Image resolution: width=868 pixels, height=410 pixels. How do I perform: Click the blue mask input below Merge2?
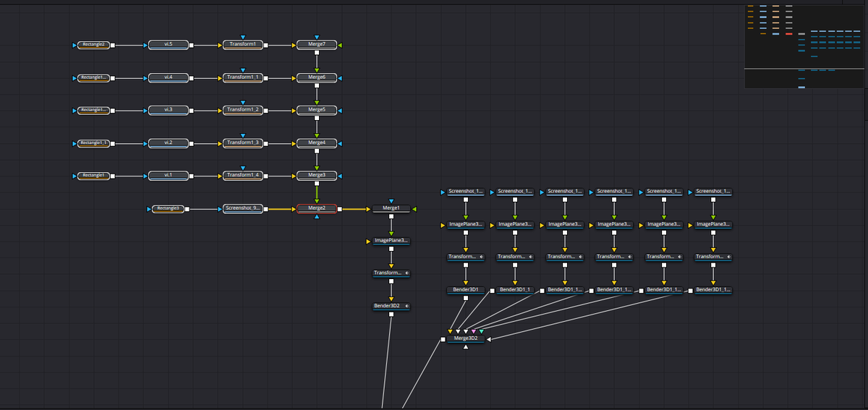pos(317,217)
